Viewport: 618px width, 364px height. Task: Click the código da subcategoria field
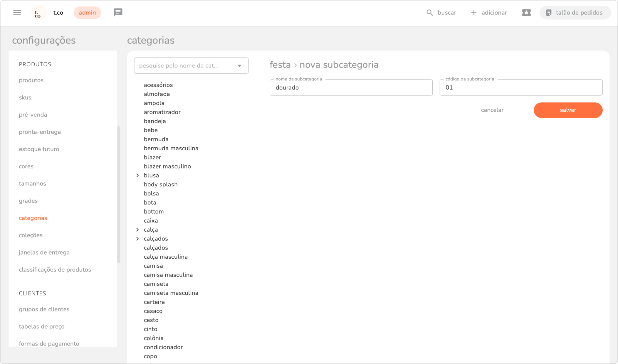tap(520, 87)
